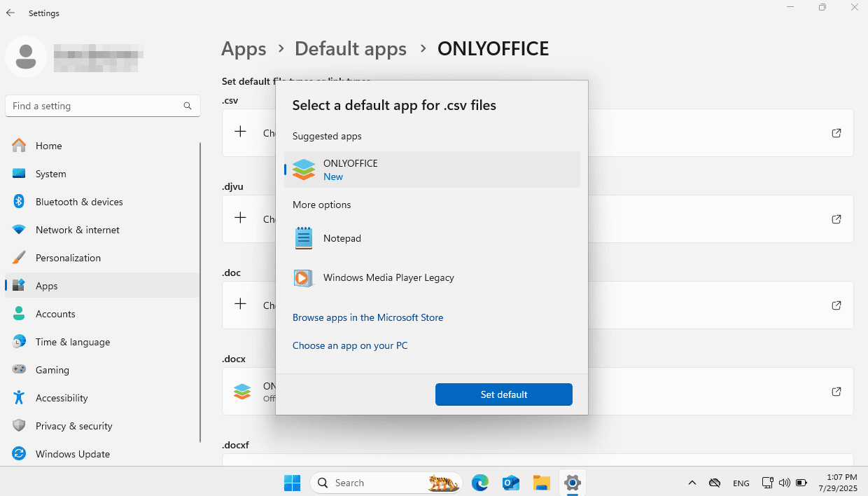Open File Explorer from the taskbar
This screenshot has height=496, width=868.
(542, 483)
